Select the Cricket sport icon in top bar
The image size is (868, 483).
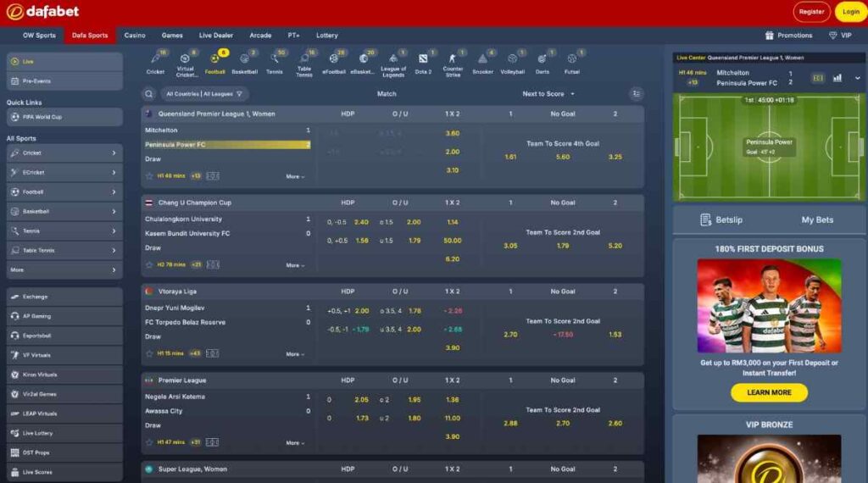tap(156, 63)
